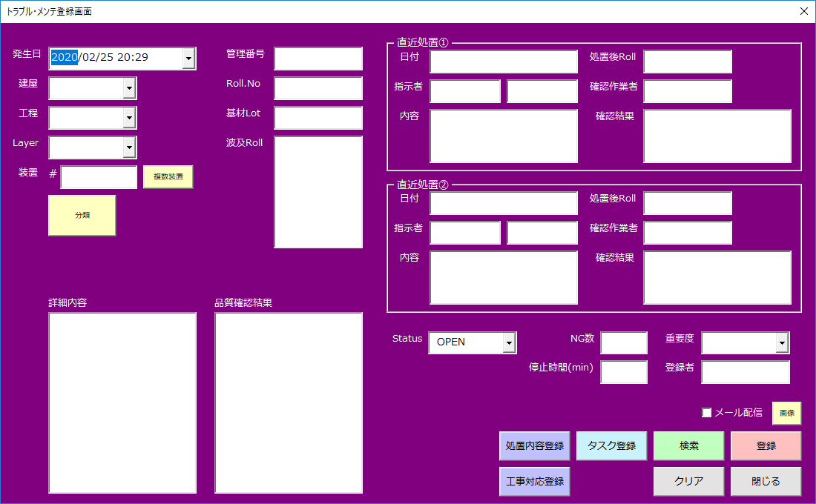Click the pink 登録 button
The image size is (816, 504).
(x=766, y=445)
